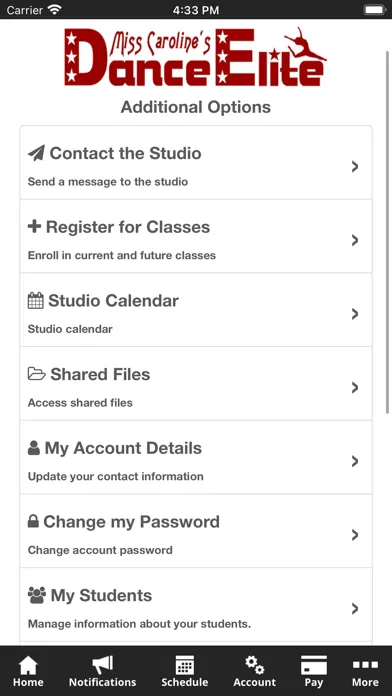This screenshot has width=392, height=696.
Task: Switch to the Schedule tab
Action: pos(185,672)
